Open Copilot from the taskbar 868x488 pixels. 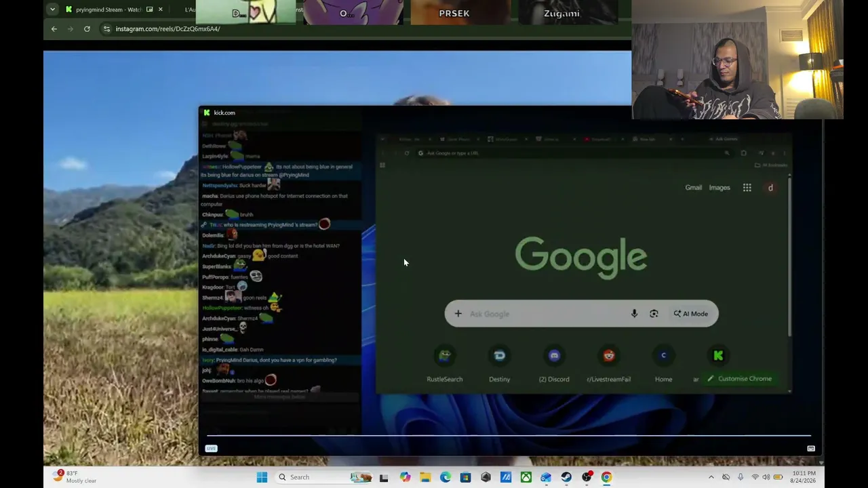[405, 477]
